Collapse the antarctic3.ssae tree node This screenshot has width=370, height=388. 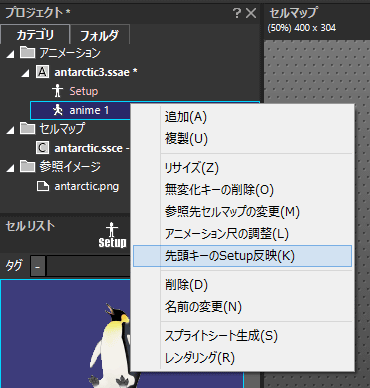point(26,73)
